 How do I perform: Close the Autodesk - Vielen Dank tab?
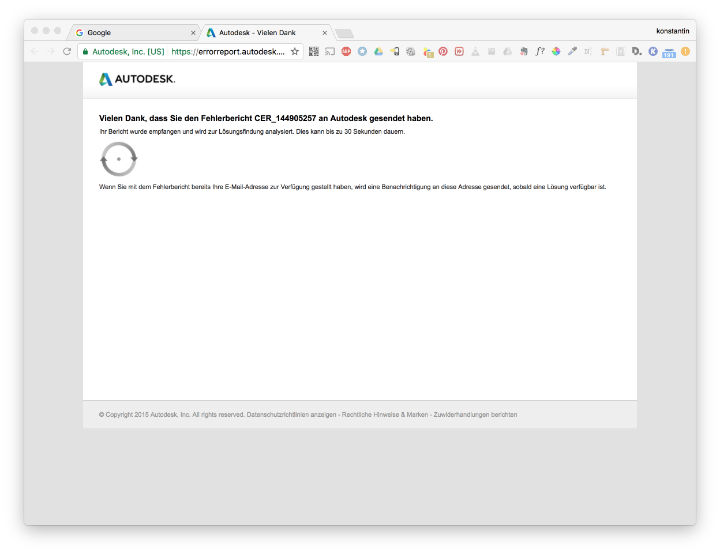coord(325,33)
